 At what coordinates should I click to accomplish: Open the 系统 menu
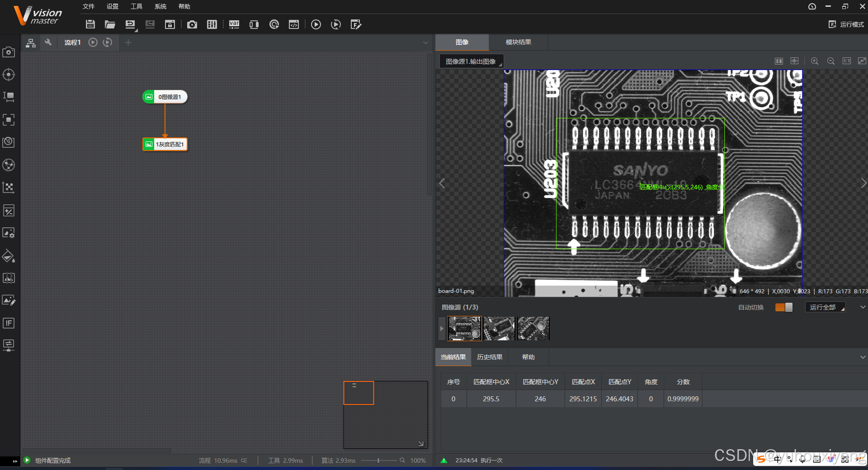coord(160,6)
